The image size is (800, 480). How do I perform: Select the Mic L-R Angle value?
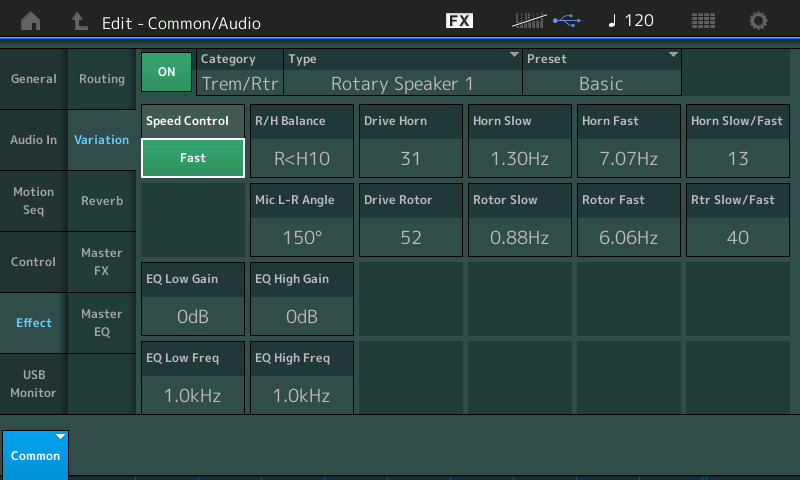coord(301,221)
